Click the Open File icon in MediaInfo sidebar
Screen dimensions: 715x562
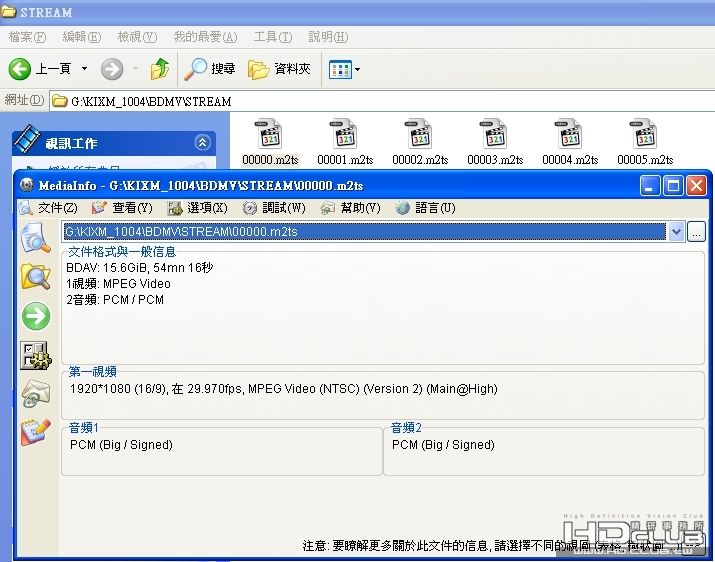[x=36, y=237]
